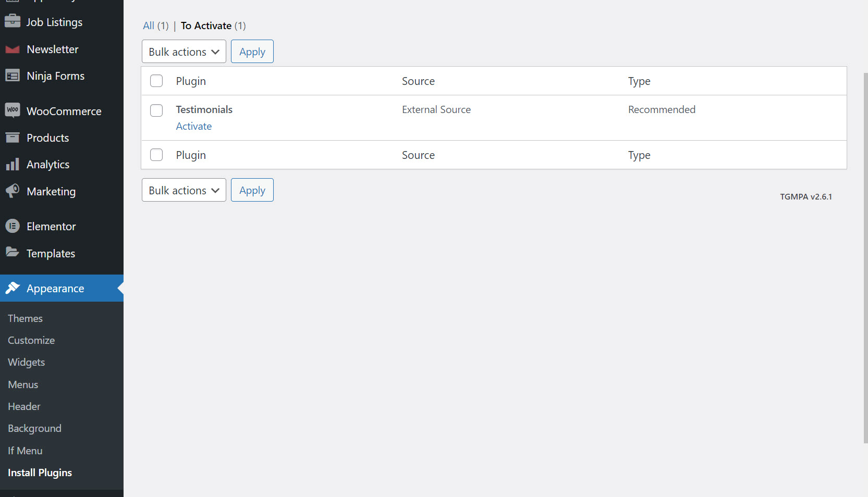The image size is (868, 497).
Task: Open the top Bulk actions dropdown
Action: [x=184, y=52]
